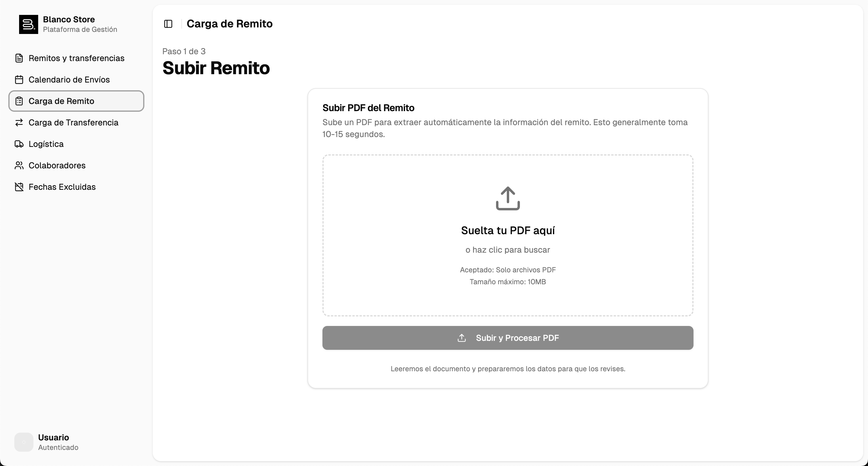Screen dimensions: 868x466
Task: Click the arrows icon for Carga de Transferencia
Action: coord(19,122)
